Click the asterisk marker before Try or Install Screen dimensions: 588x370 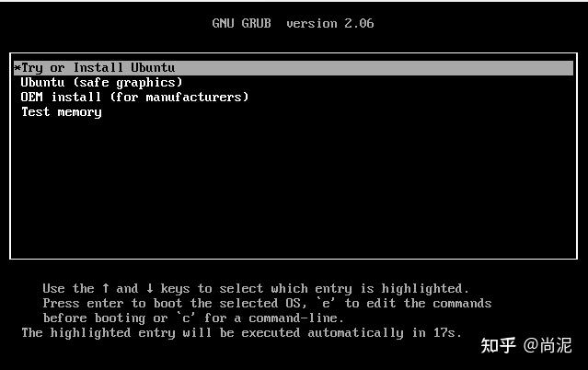(17, 68)
